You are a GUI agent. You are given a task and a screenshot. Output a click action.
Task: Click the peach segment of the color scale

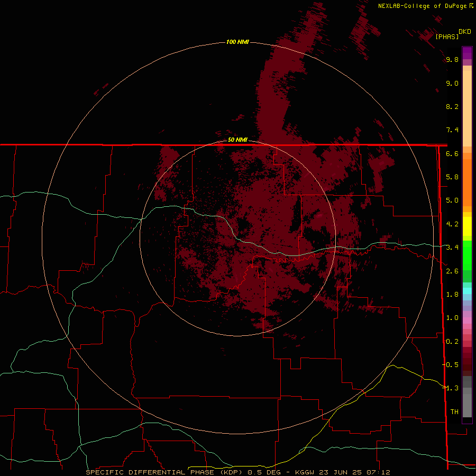(x=467, y=108)
